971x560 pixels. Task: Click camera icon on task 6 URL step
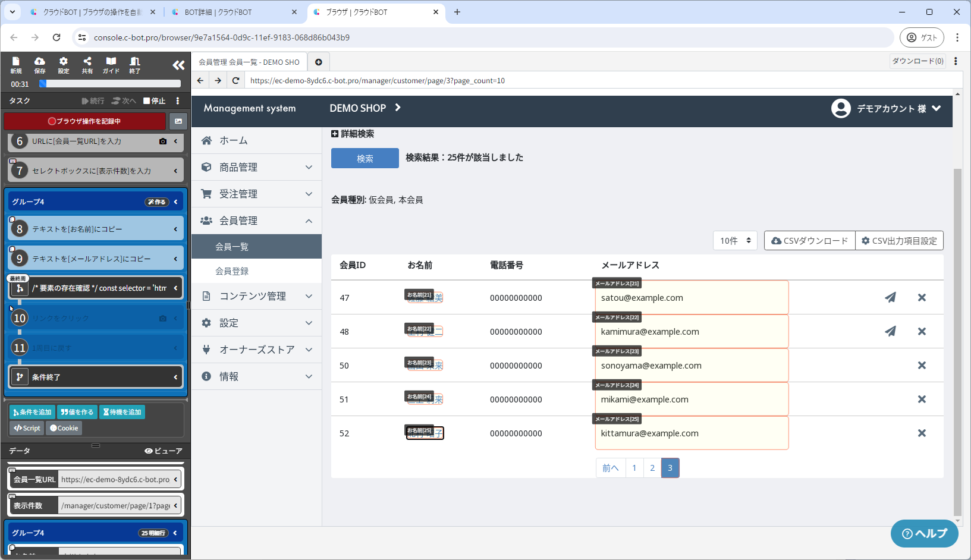pos(163,141)
